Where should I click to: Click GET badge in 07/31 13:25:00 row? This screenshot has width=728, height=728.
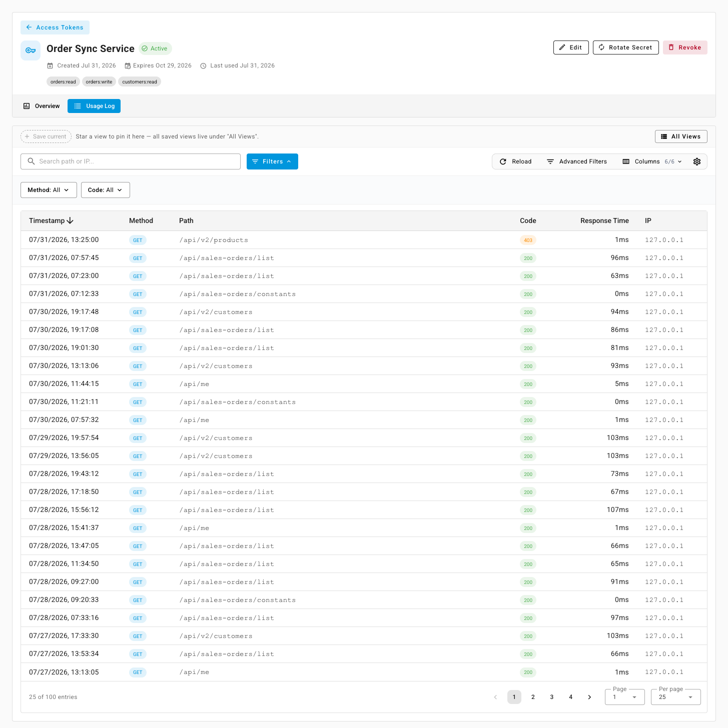click(138, 240)
